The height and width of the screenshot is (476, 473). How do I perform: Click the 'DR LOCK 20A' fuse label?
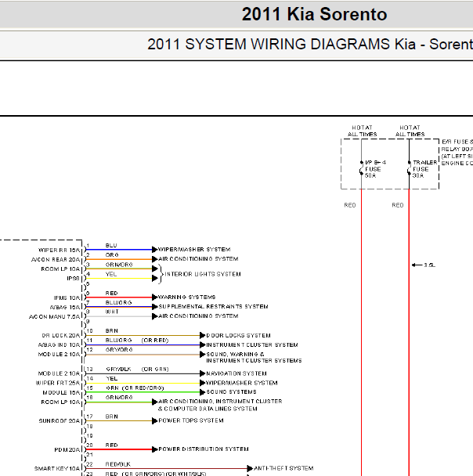(x=61, y=335)
